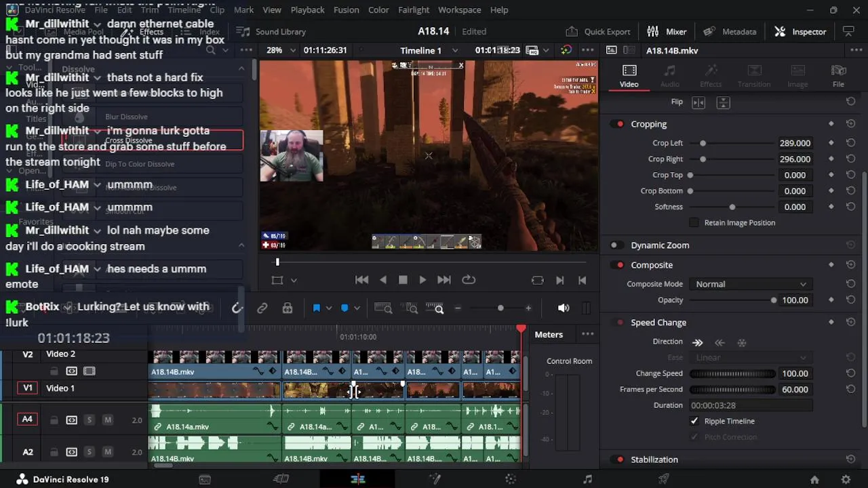Click full extent zoom icon
Viewport: 868px width, 488px height.
pos(383,308)
